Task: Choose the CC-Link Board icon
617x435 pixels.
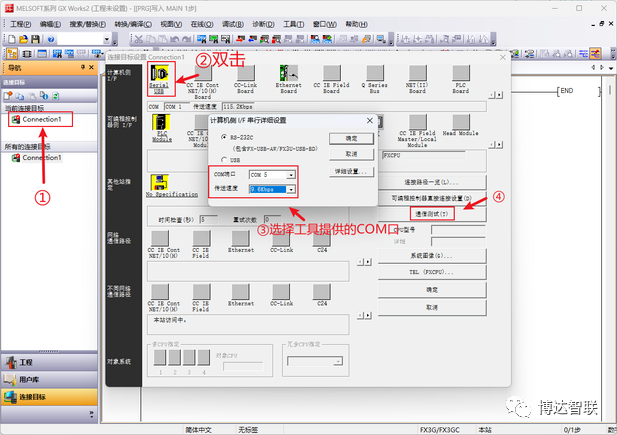Action: coord(246,73)
